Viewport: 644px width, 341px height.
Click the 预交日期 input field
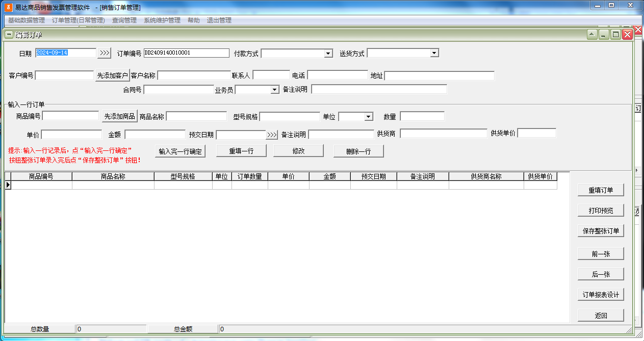coord(241,135)
